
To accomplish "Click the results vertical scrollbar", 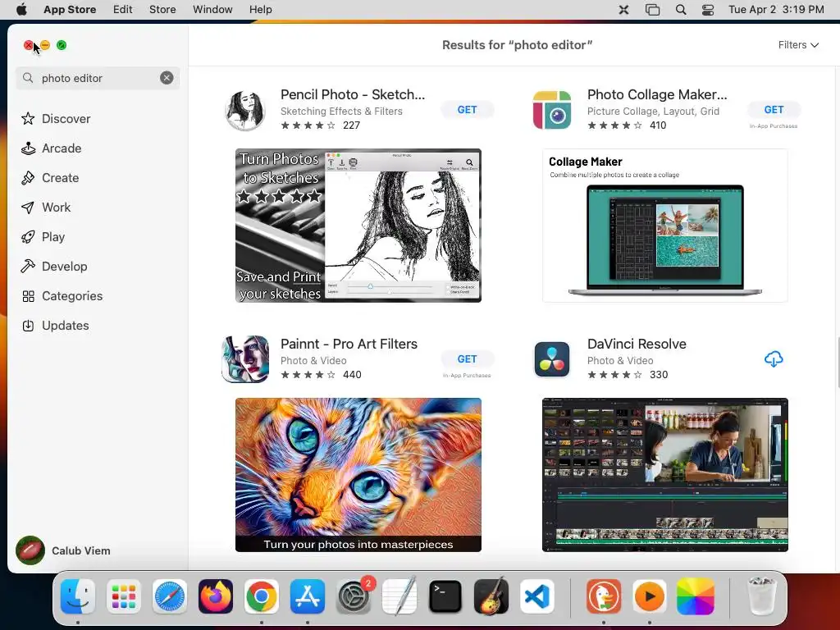I will pos(837,362).
